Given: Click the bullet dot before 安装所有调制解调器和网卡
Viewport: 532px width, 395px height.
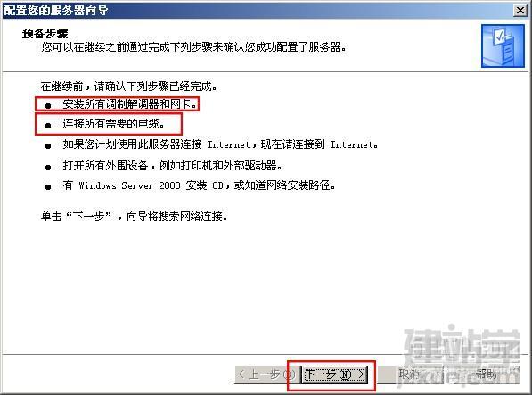Looking at the screenshot, I should coord(48,106).
